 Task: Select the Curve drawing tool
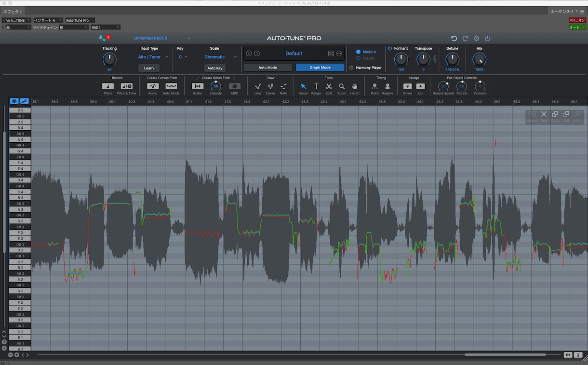coord(270,86)
